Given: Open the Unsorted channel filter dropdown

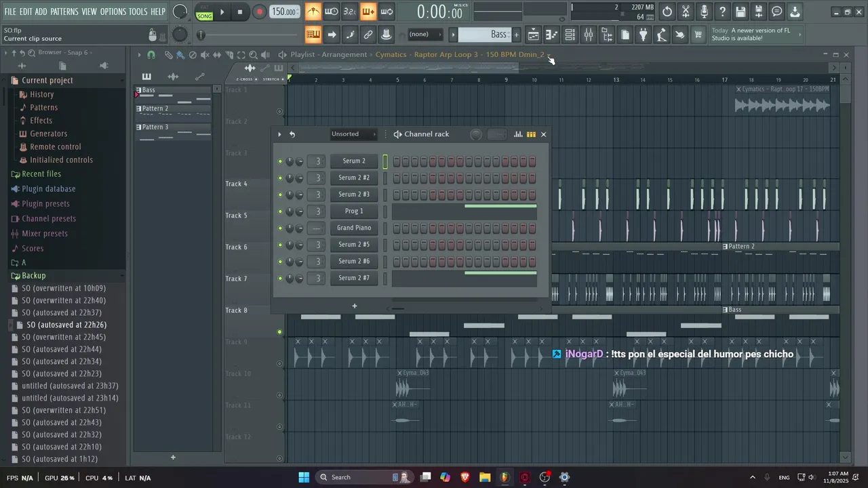Looking at the screenshot, I should [353, 134].
